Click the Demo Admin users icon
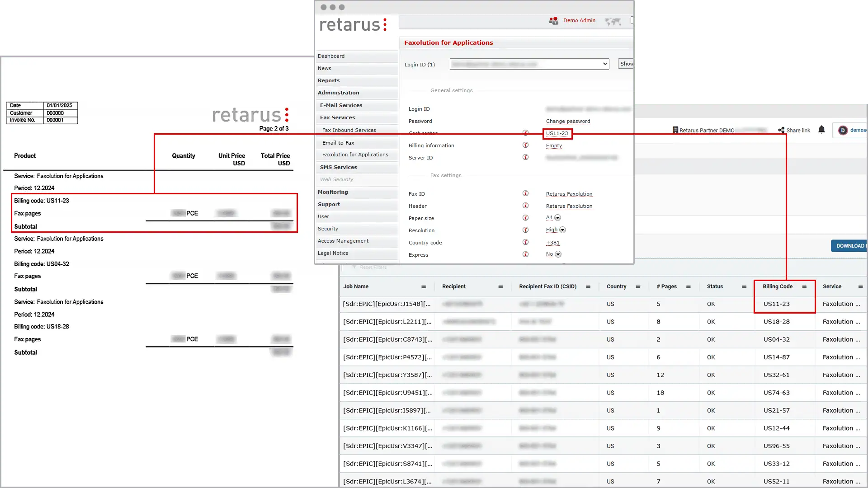This screenshot has width=868, height=488. pos(553,21)
